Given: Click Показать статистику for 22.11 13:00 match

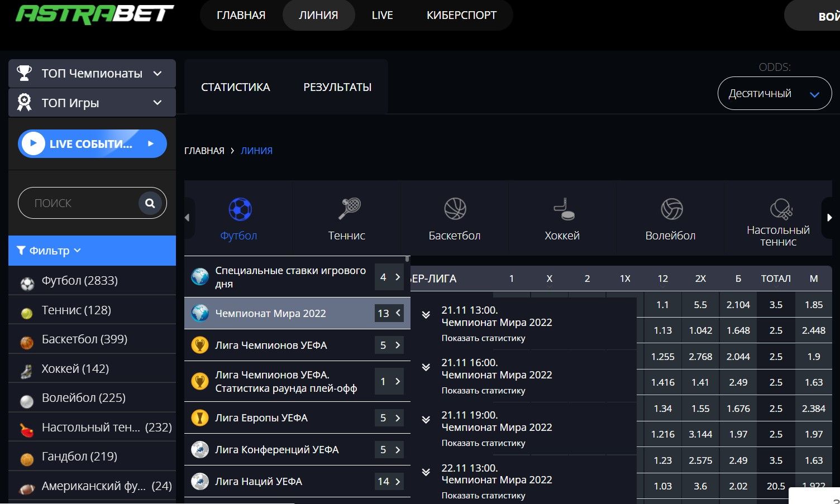Looking at the screenshot, I should [x=483, y=495].
